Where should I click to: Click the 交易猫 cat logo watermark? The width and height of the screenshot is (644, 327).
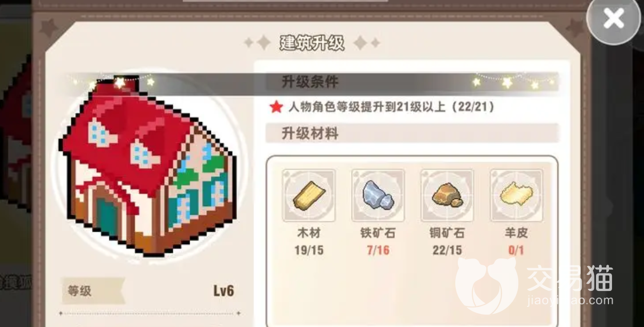coord(486,285)
